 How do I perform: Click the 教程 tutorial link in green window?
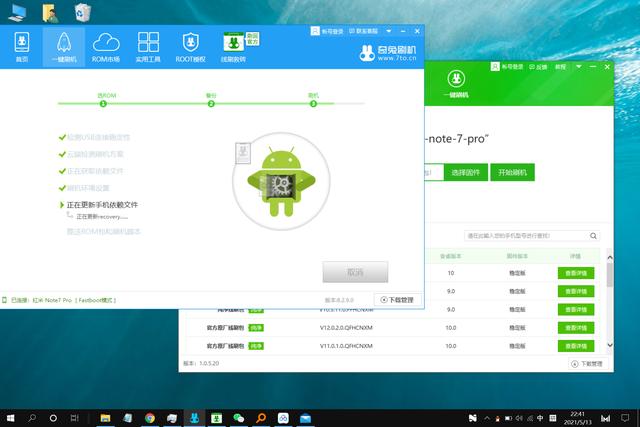point(560,67)
